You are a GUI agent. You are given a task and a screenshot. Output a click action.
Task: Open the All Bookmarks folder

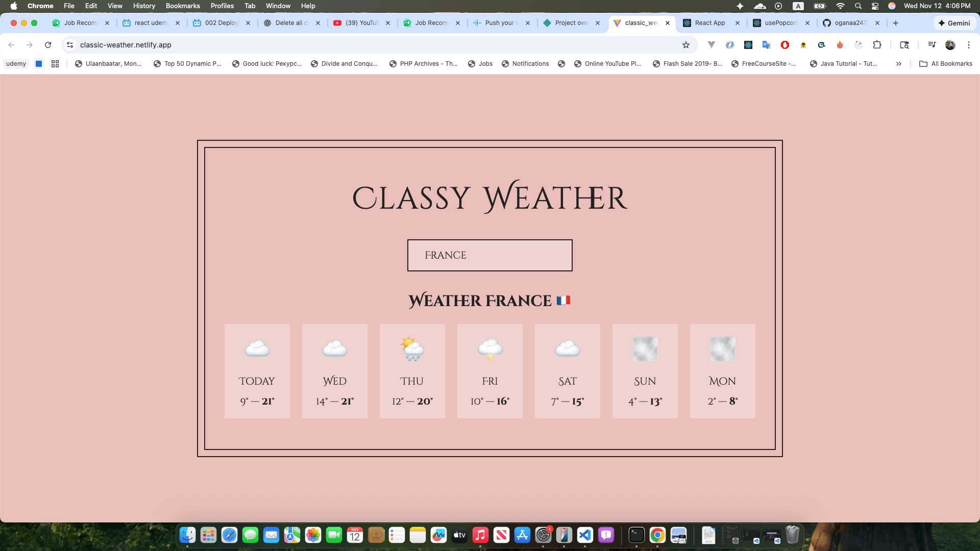946,64
